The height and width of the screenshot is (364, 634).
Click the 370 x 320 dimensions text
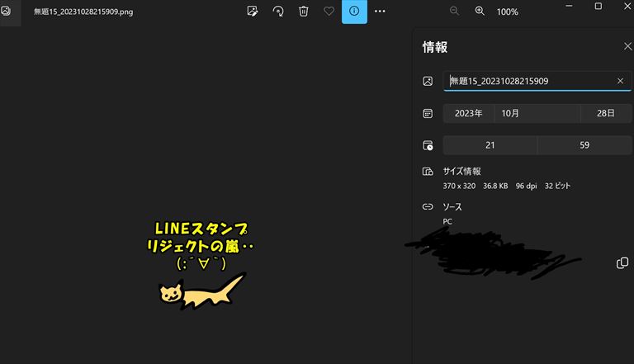459,186
